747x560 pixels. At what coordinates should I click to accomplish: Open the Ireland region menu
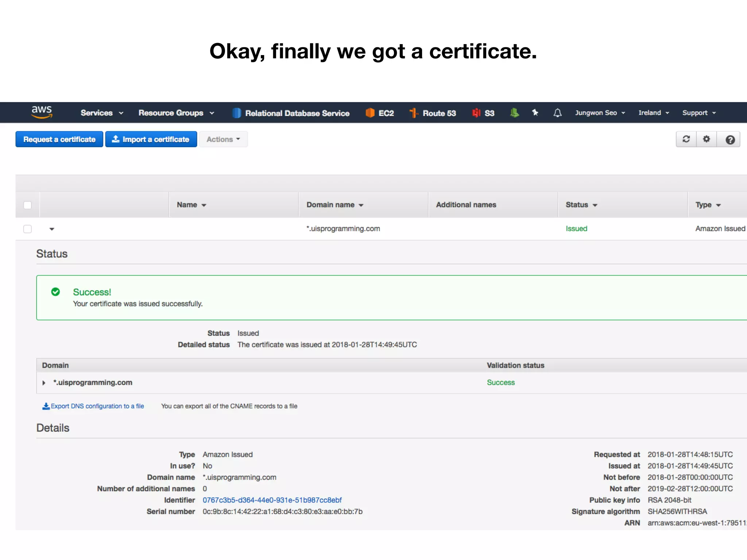point(654,113)
